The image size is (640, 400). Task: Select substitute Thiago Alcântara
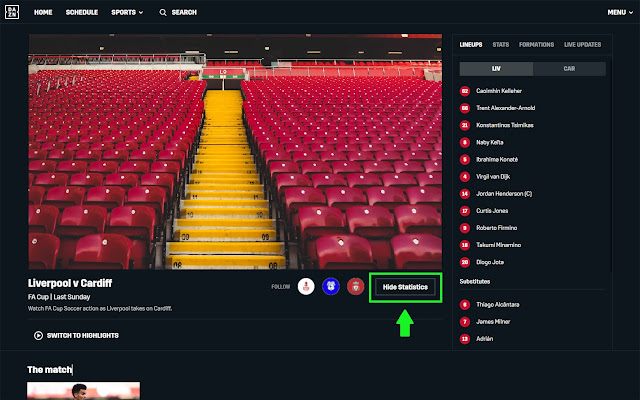click(x=498, y=304)
